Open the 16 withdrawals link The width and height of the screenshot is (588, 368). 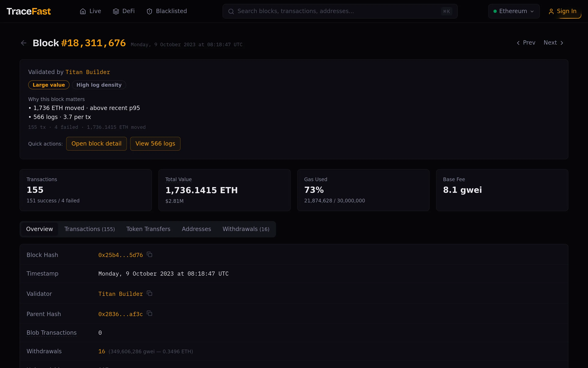pos(101,351)
